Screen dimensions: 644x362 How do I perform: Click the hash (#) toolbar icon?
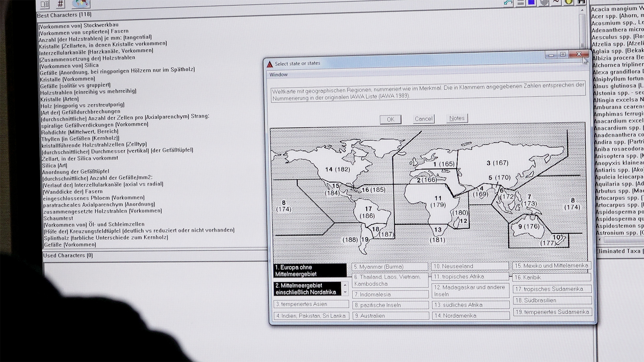[x=61, y=4]
